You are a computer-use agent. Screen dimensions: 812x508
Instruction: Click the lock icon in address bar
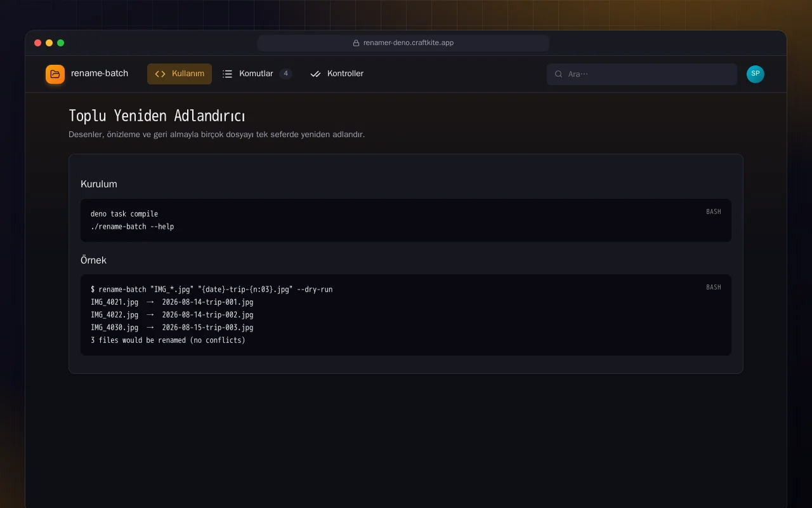click(357, 43)
